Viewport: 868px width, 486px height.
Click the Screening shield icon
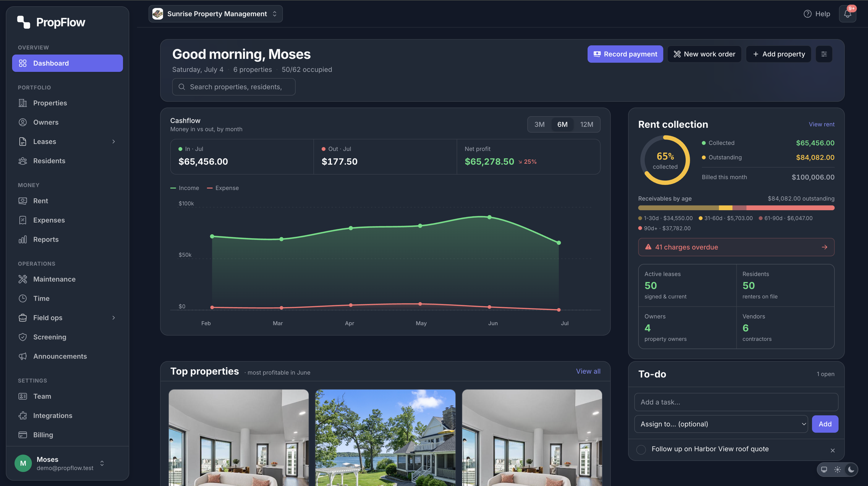tap(23, 337)
